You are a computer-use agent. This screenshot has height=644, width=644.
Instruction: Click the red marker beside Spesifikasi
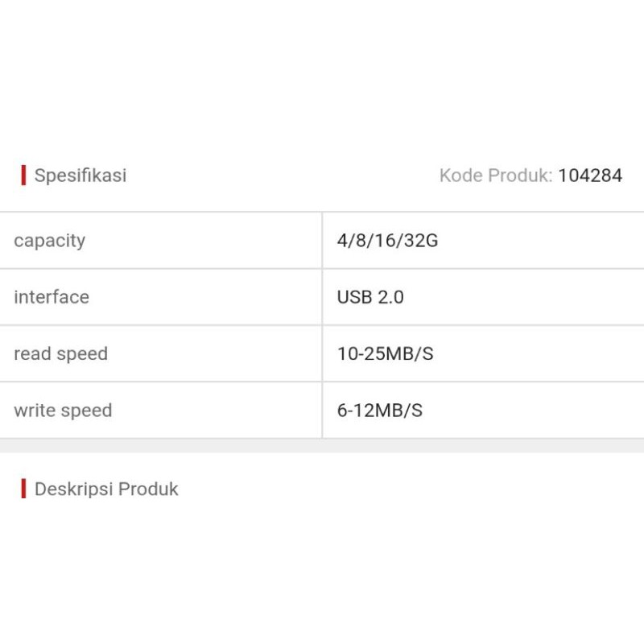coord(23,175)
